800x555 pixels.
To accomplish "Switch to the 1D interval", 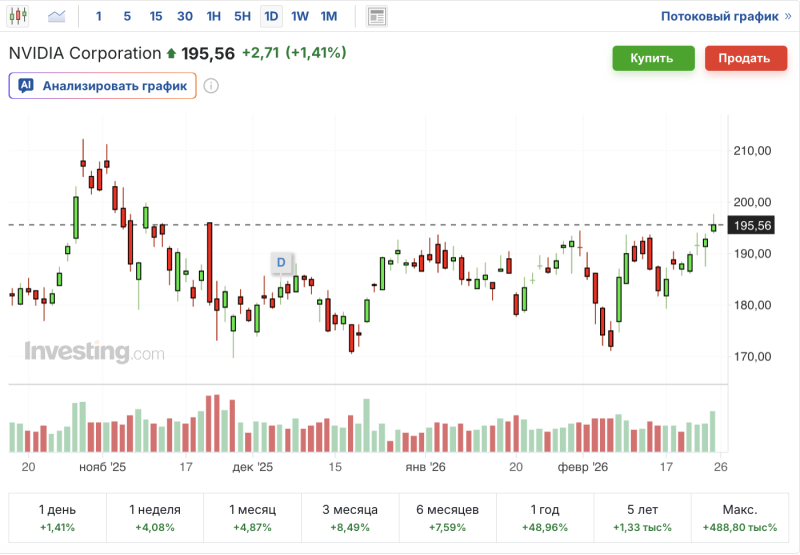I will (271, 16).
